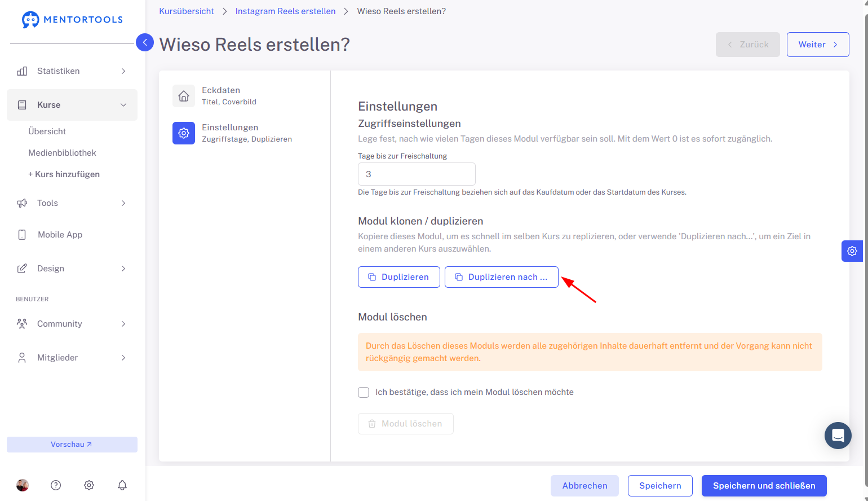Collapse the sidebar with round blue arrow

pos(145,42)
